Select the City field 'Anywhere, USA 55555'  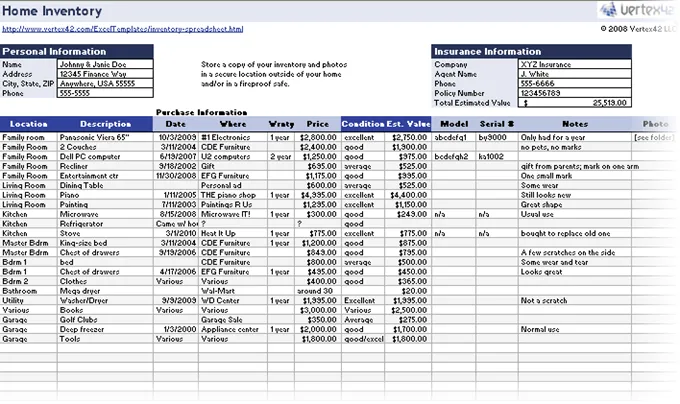click(105, 83)
